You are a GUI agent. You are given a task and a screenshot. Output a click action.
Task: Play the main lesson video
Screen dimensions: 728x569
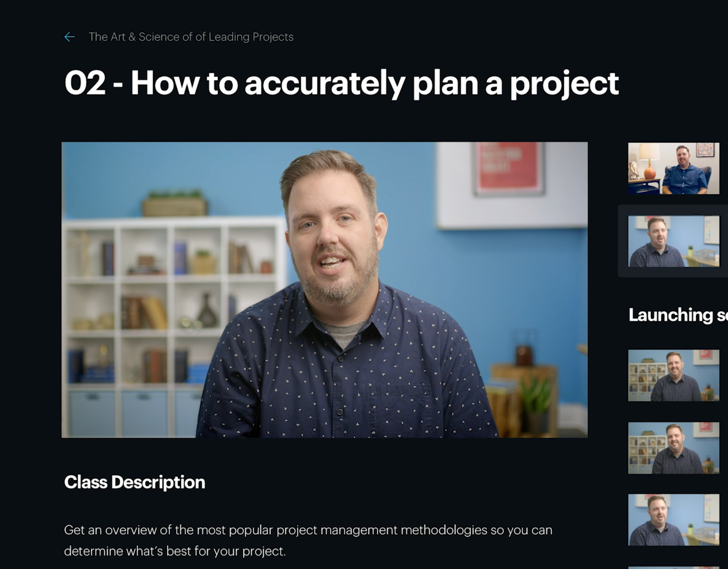(324, 290)
